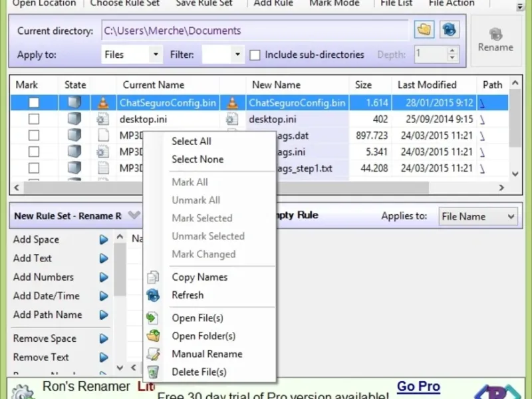Click the gear file icon before New Name desktop.ini
The image size is (532, 399).
[231, 119]
